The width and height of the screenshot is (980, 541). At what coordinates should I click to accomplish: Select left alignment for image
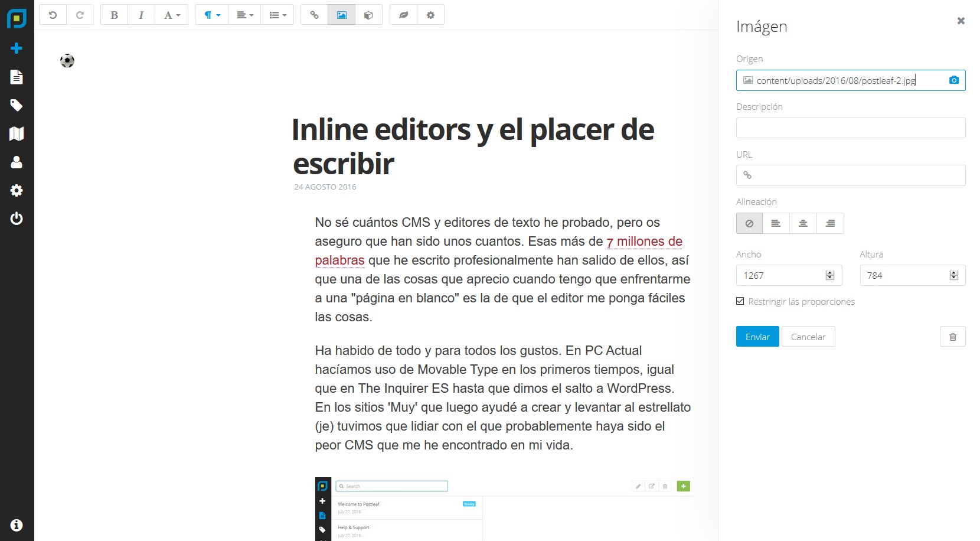(776, 223)
